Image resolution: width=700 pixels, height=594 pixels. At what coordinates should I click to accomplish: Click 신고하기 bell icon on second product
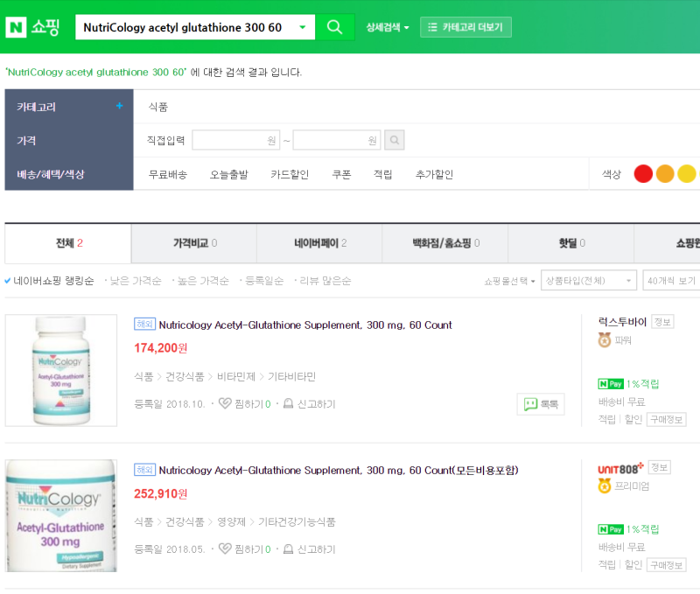point(289,549)
